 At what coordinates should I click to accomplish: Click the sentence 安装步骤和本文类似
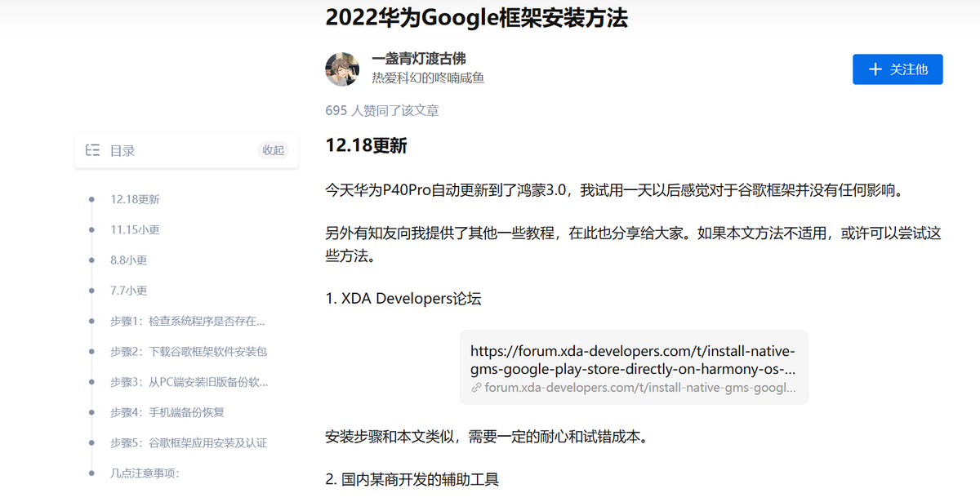point(487,437)
